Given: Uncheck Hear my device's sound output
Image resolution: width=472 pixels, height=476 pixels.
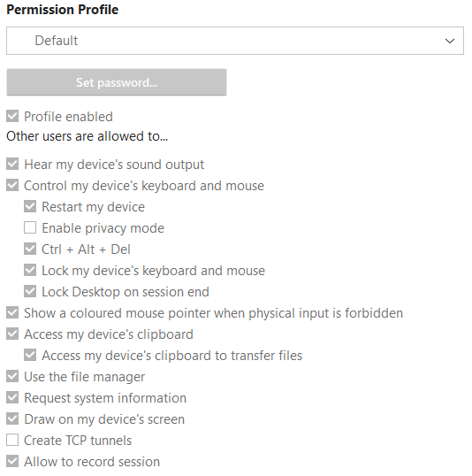Looking at the screenshot, I should tap(12, 164).
